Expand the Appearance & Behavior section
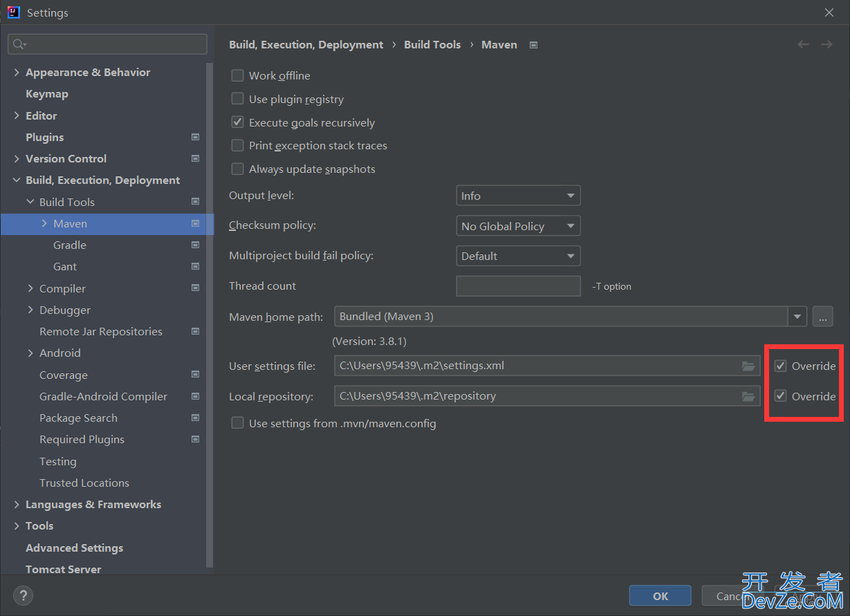 (x=17, y=72)
